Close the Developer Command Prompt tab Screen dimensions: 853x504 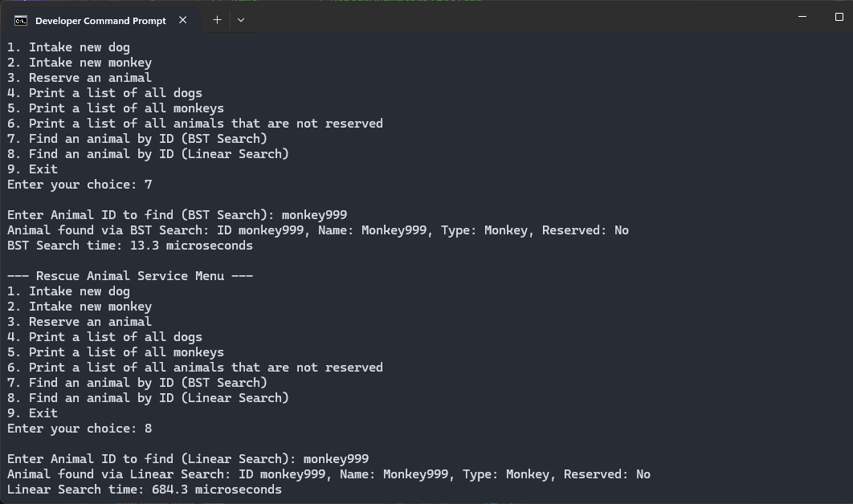point(183,20)
